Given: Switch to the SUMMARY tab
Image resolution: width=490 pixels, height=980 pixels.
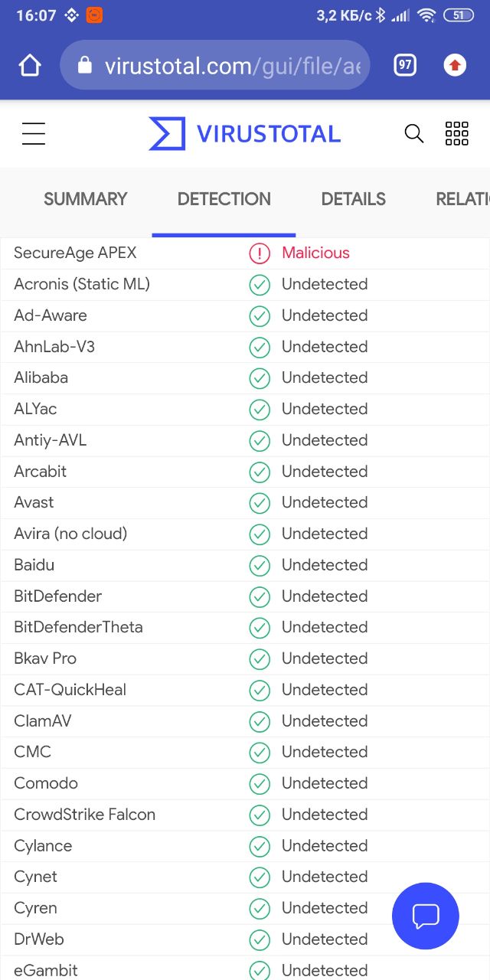Looking at the screenshot, I should (85, 199).
